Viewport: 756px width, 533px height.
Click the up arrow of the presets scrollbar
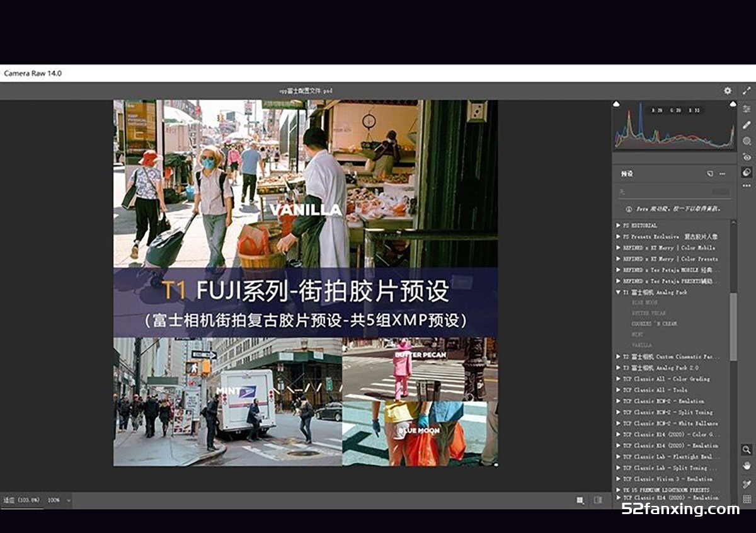pyautogui.click(x=733, y=223)
